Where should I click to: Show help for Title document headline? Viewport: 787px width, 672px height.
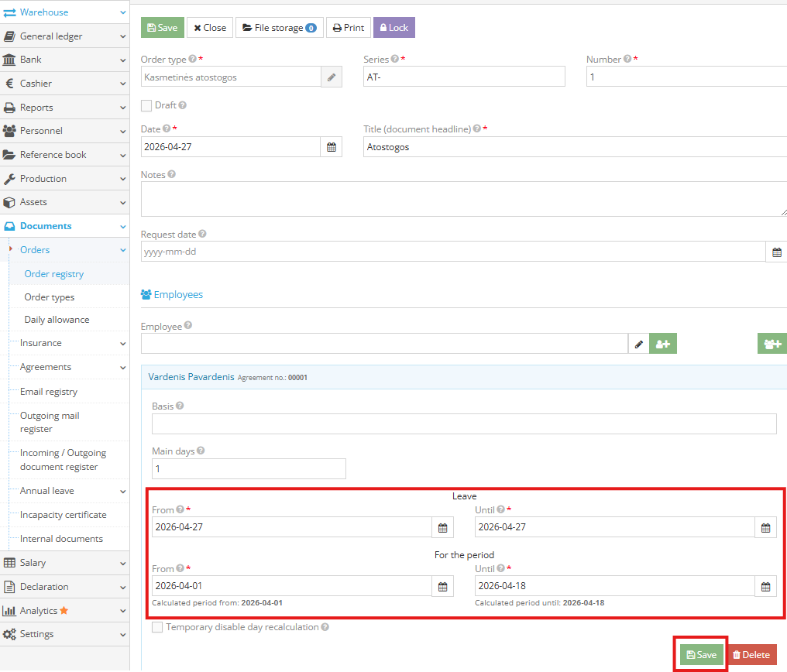click(477, 129)
